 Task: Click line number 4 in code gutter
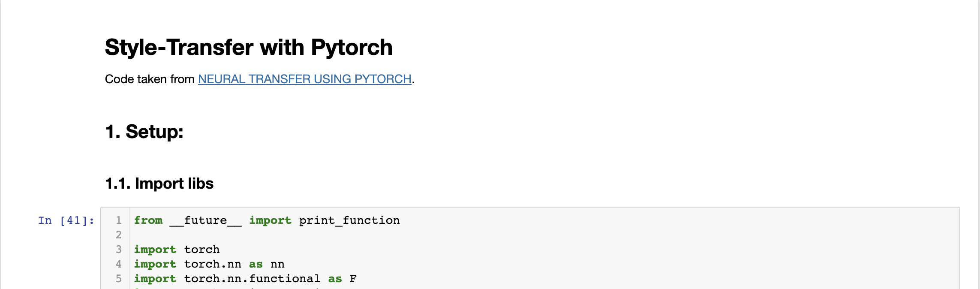pos(119,264)
